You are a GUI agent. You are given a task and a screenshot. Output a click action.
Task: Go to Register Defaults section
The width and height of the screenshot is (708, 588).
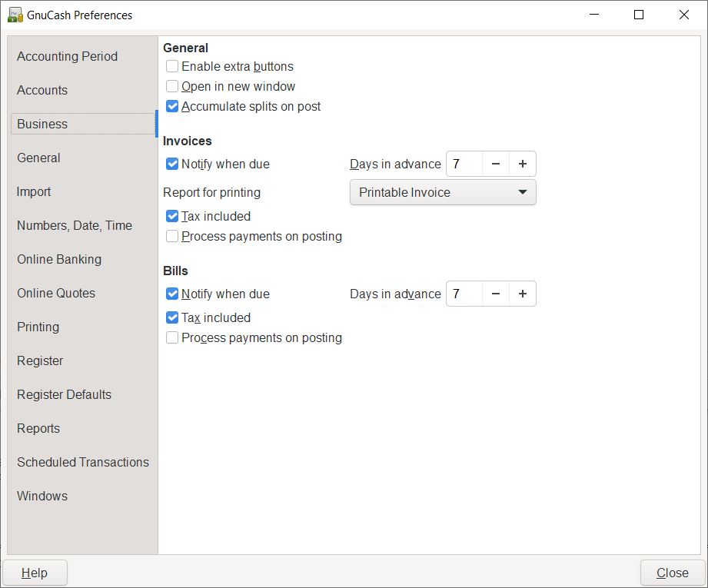64,394
